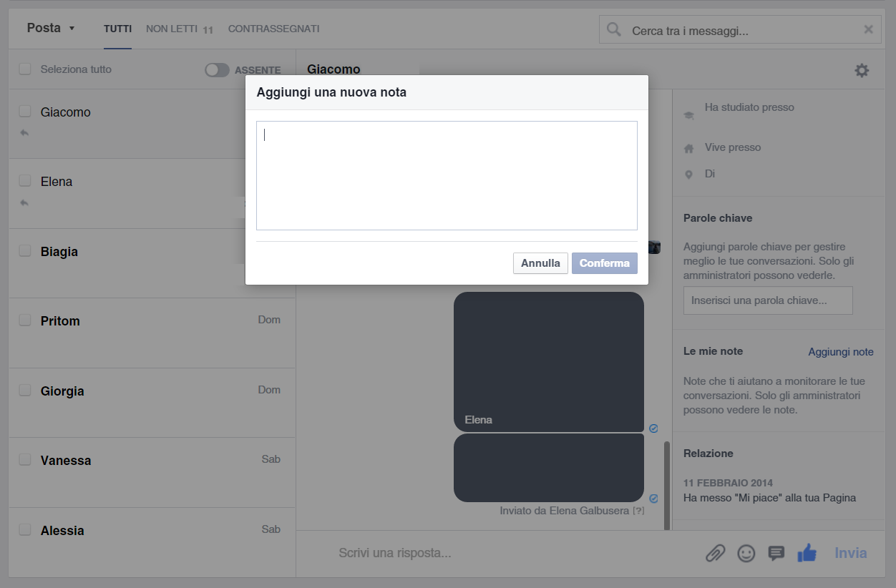Screen dimensions: 896x588
Task: Open the Contrassegnati tab
Action: tap(273, 29)
